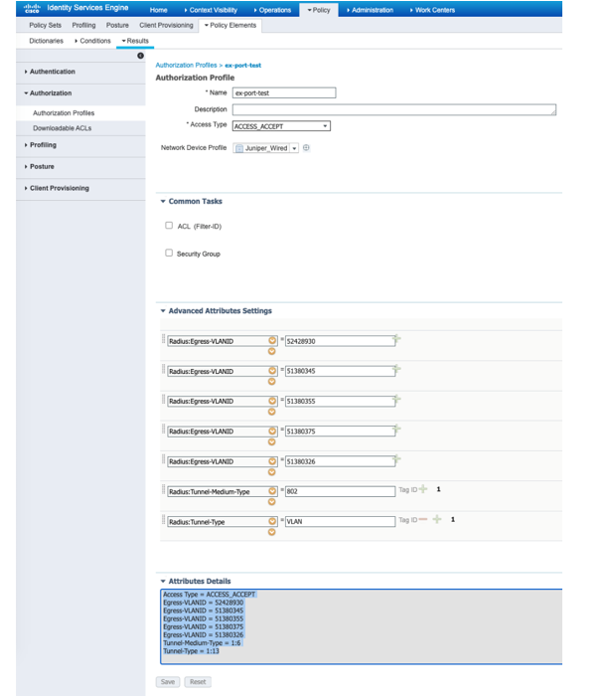Open attribute dropdown for the 51380345 row
This screenshot has width=612, height=700.
tap(272, 371)
